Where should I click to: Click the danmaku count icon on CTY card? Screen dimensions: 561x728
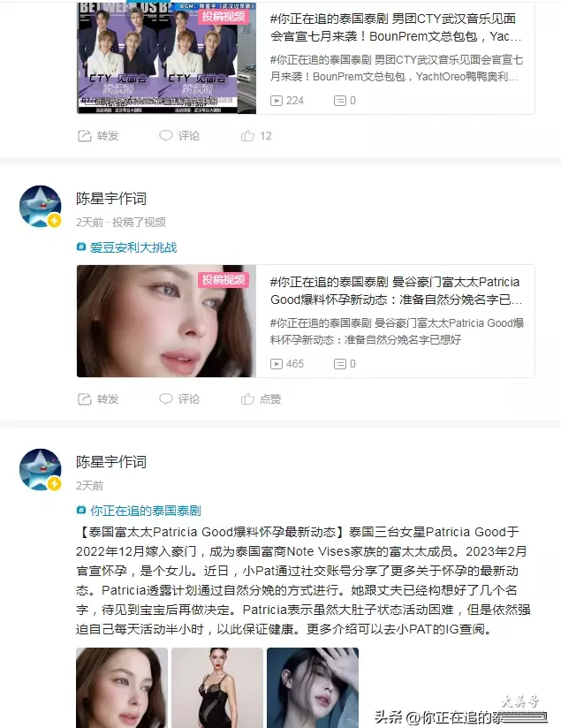(340, 101)
